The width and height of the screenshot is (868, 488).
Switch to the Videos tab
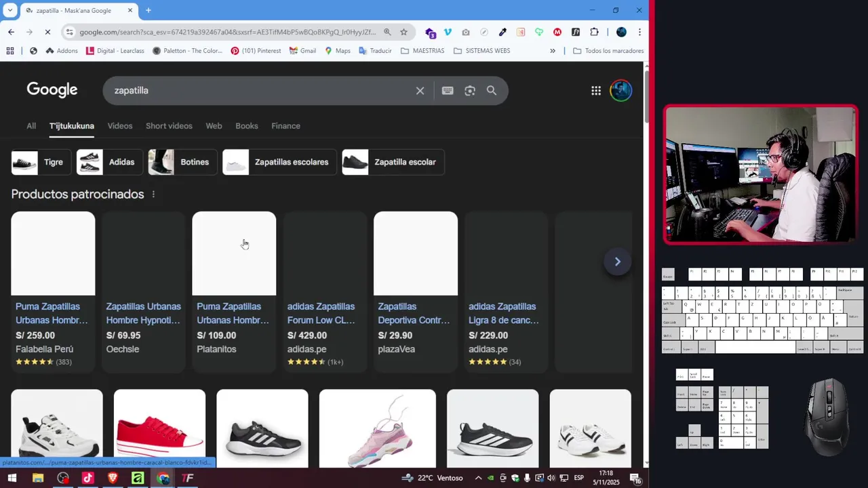[120, 126]
